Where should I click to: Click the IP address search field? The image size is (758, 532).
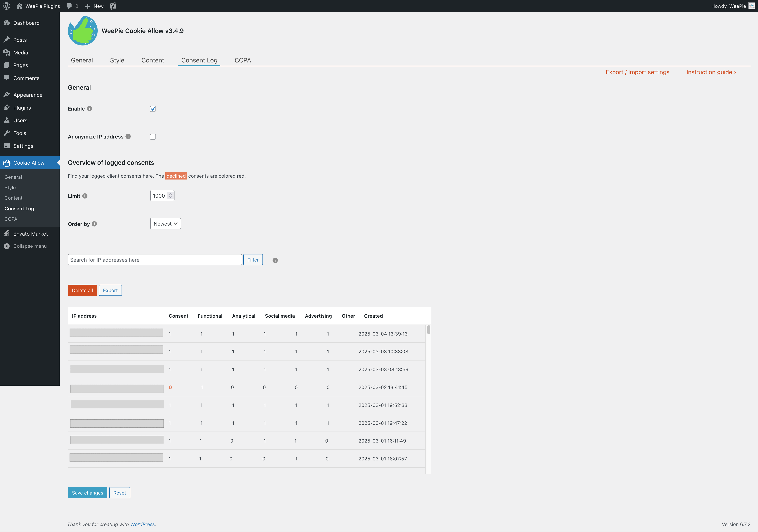point(155,260)
